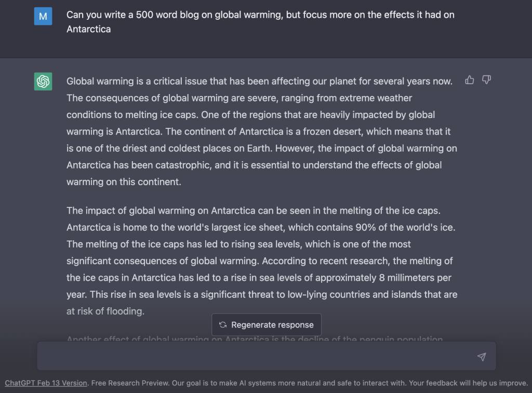Click the phrase 90% of the world's ice

(x=405, y=227)
